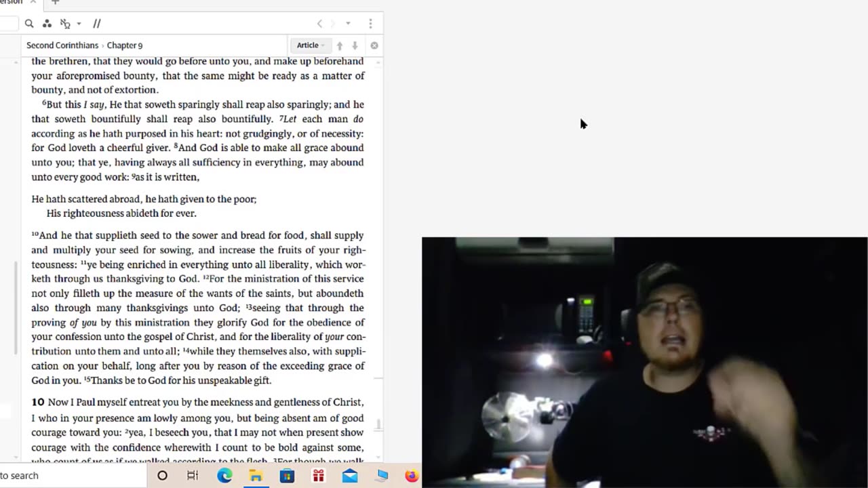
Task: Click the chapter number 10 heading
Action: coord(38,402)
